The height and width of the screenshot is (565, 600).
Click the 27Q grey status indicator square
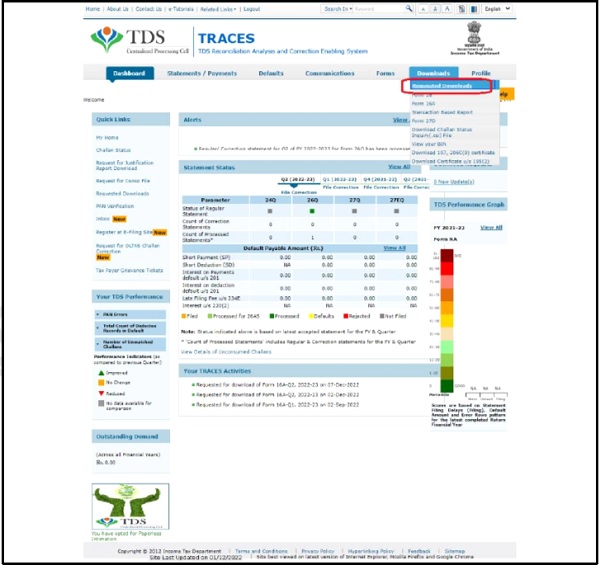pyautogui.click(x=354, y=211)
